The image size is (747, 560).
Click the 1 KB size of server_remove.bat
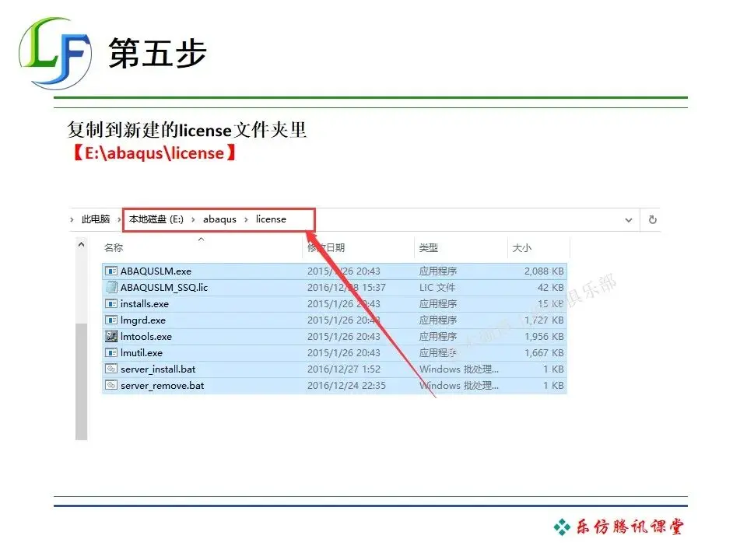click(x=553, y=385)
